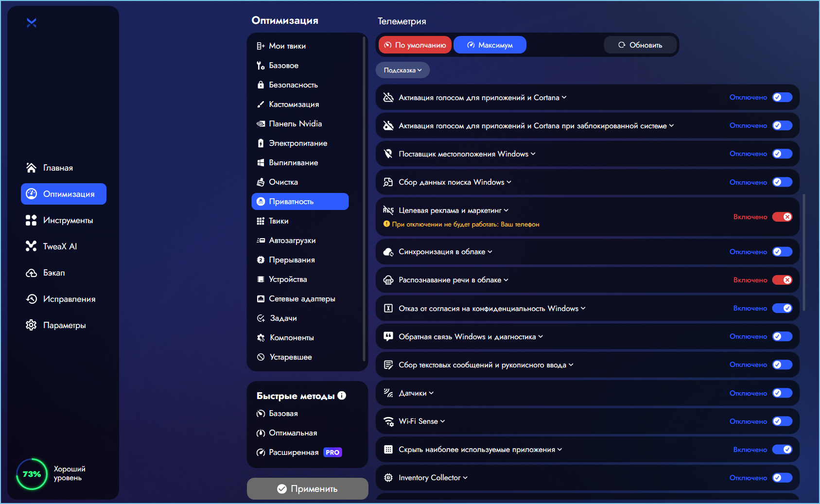The image size is (820, 504).
Task: Click the battery icon beside Электропитание
Action: (x=261, y=143)
